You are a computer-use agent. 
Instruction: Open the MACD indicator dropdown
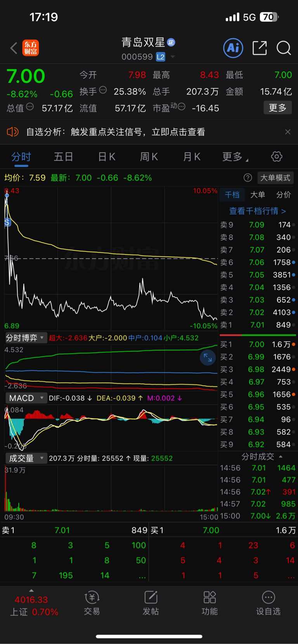(26, 398)
